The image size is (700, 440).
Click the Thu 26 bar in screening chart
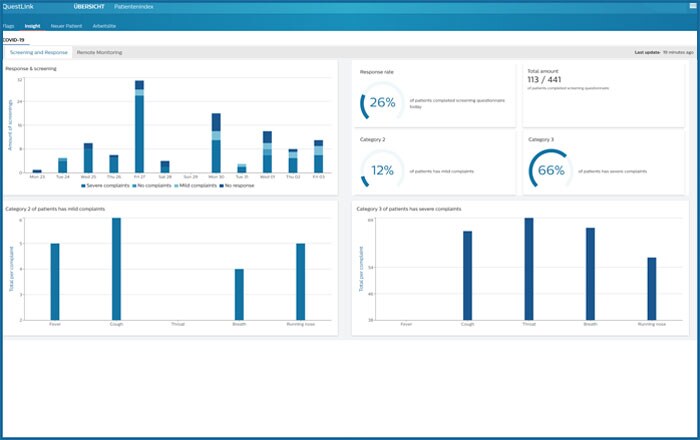pyautogui.click(x=114, y=164)
